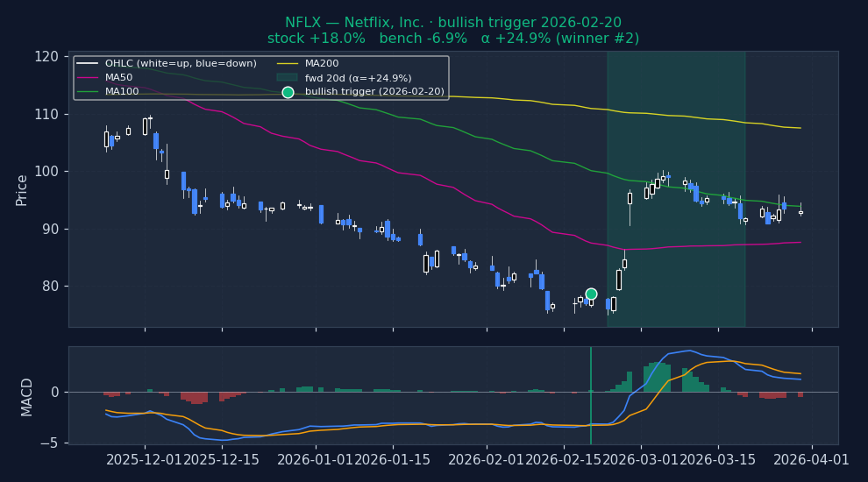Select the MA50 magenta legend line

[87, 77]
